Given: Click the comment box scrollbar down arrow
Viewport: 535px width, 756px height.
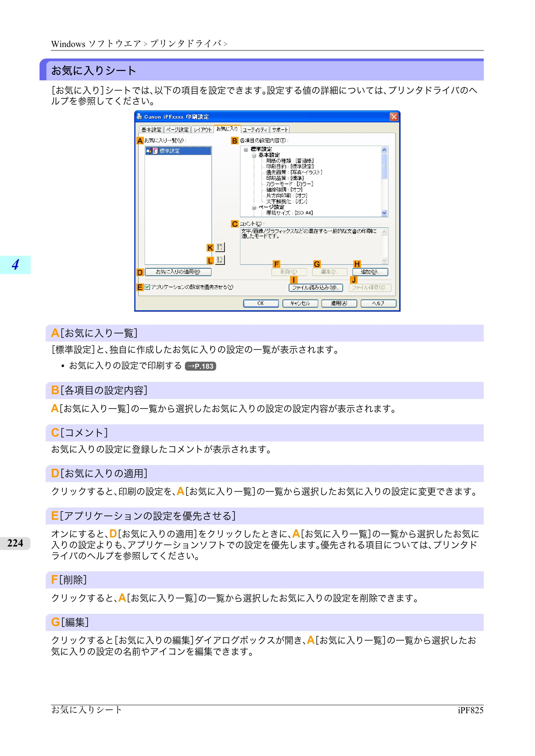Looking at the screenshot, I should click(x=384, y=261).
